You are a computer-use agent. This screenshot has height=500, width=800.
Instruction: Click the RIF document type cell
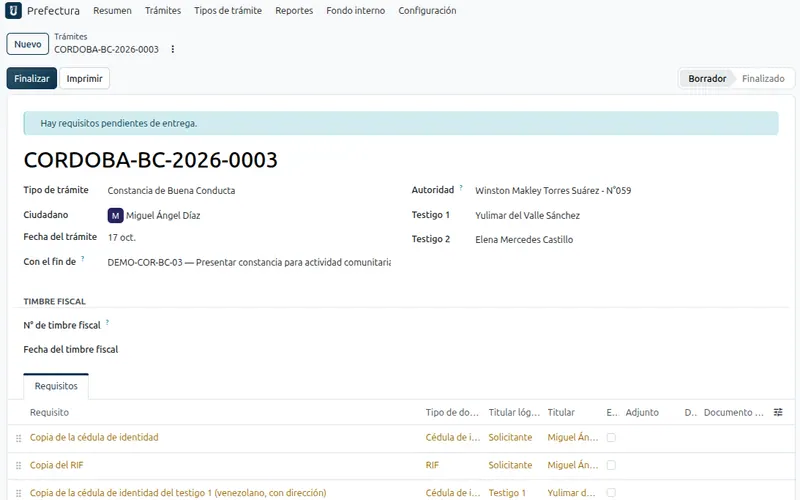(432, 465)
